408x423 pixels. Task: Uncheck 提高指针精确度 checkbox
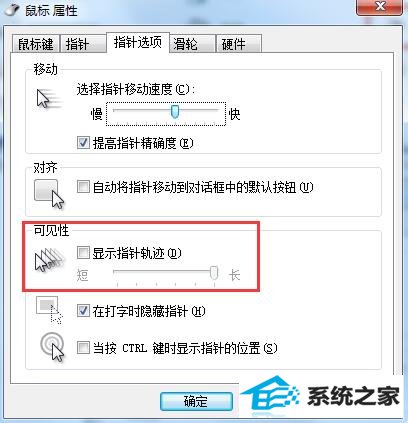click(83, 143)
